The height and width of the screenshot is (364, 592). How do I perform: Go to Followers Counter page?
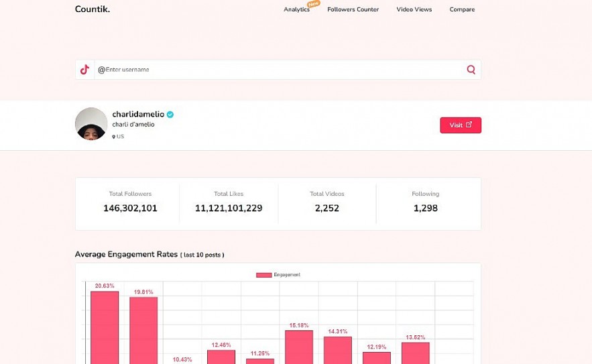[353, 9]
